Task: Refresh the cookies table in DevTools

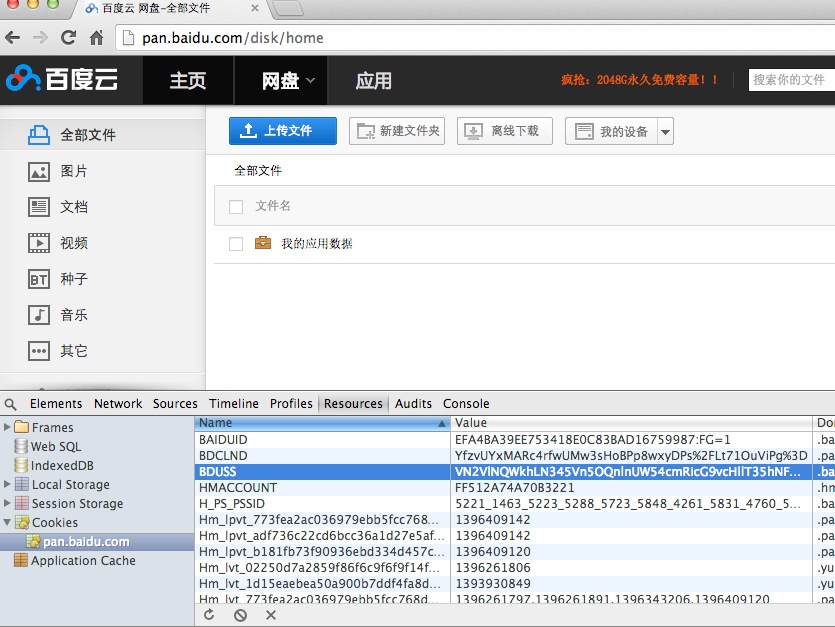Action: point(209,615)
